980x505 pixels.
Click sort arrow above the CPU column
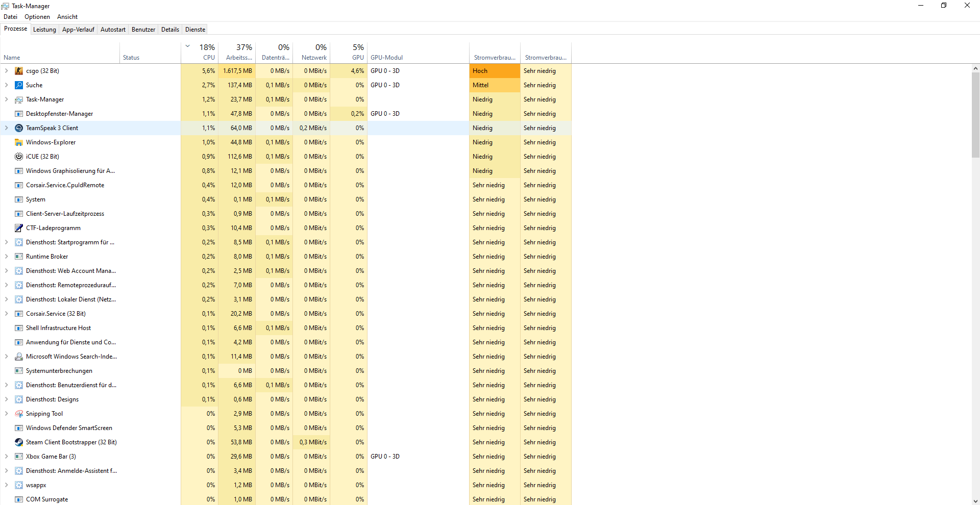click(188, 46)
